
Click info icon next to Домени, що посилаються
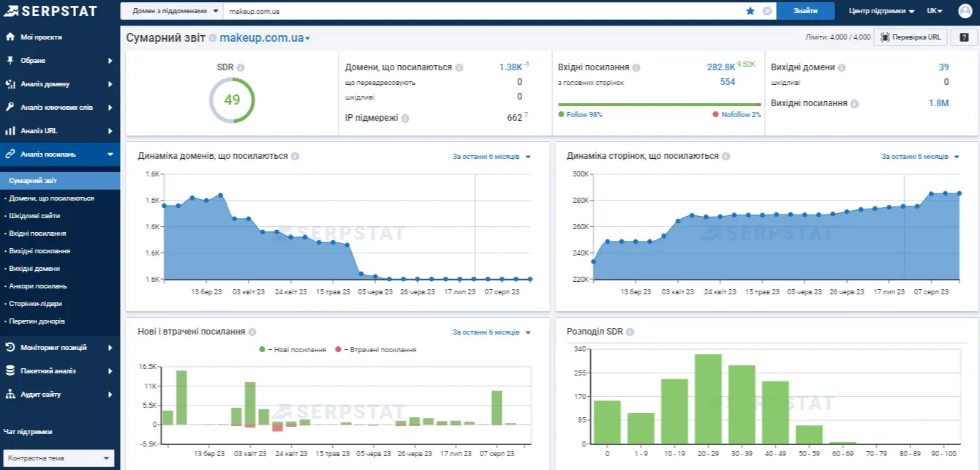point(459,67)
